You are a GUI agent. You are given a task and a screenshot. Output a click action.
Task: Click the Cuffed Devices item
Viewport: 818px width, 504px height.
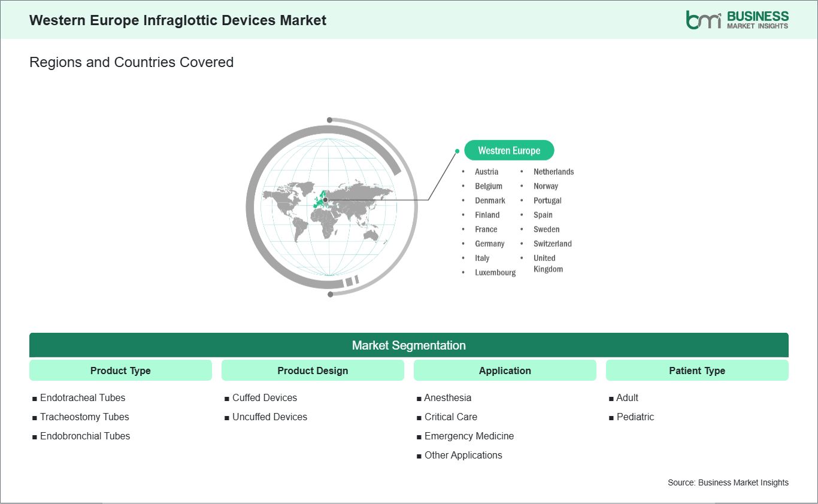[x=265, y=397]
